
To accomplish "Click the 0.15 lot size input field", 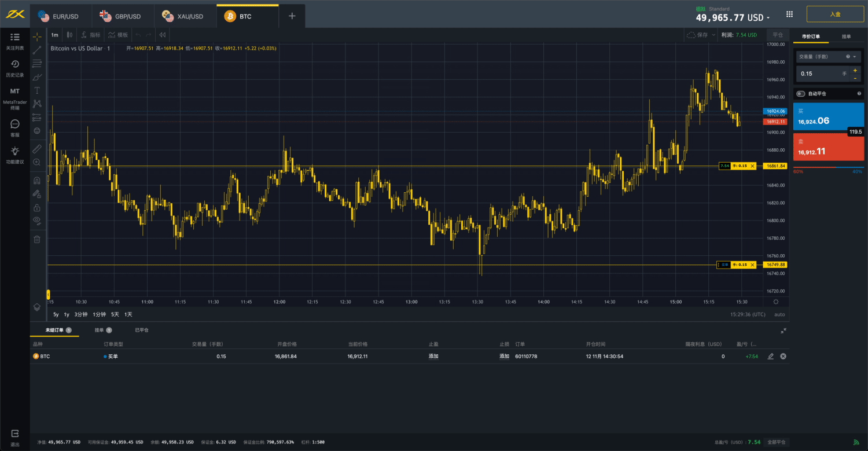I will pyautogui.click(x=819, y=74).
